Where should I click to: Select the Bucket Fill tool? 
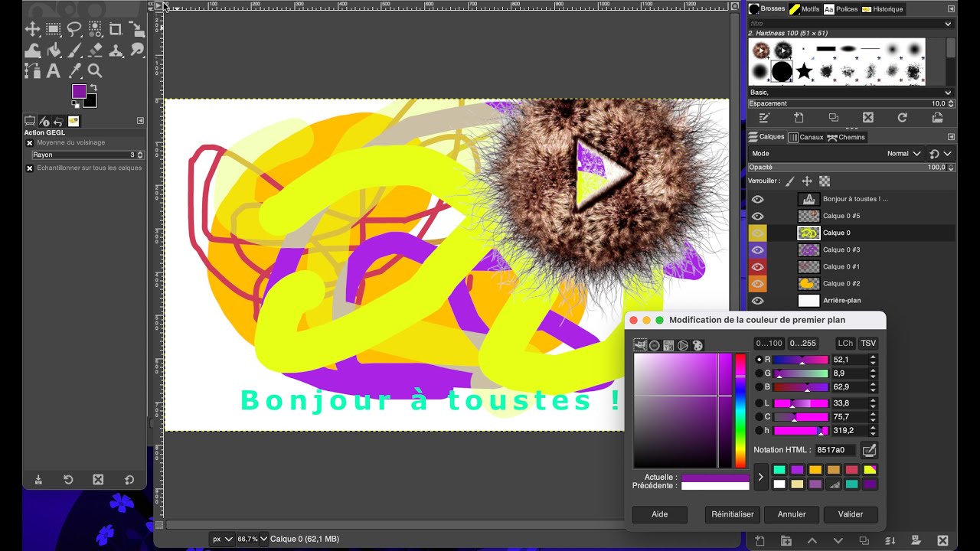point(54,51)
